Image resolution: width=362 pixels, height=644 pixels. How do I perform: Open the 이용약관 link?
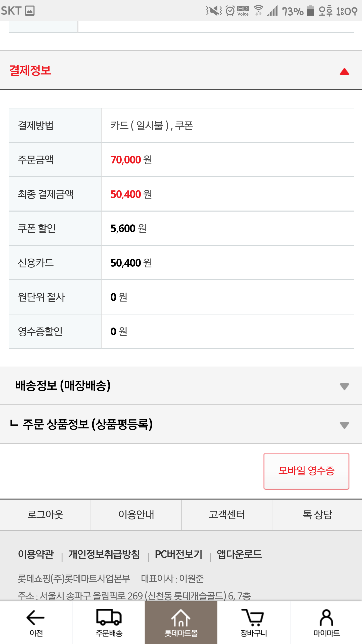(36, 554)
